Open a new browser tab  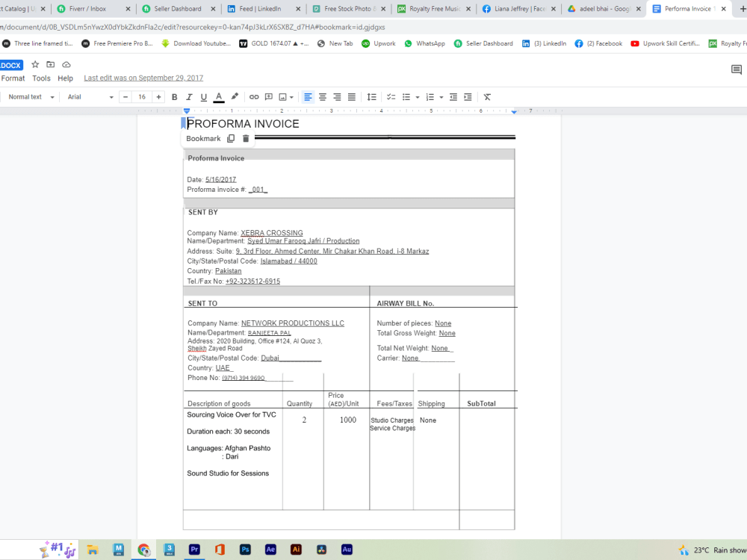point(742,8)
